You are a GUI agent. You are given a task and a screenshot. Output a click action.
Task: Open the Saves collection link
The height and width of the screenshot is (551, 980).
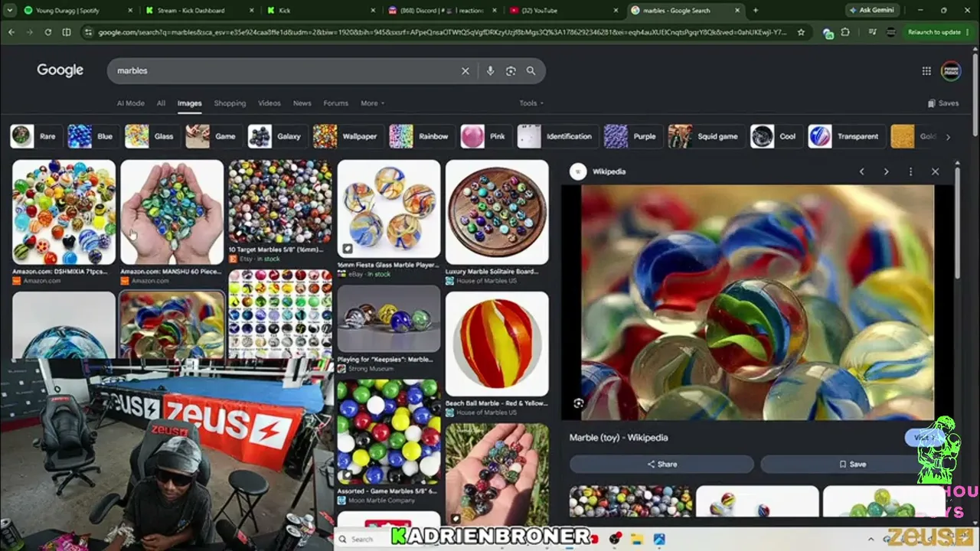coord(943,103)
